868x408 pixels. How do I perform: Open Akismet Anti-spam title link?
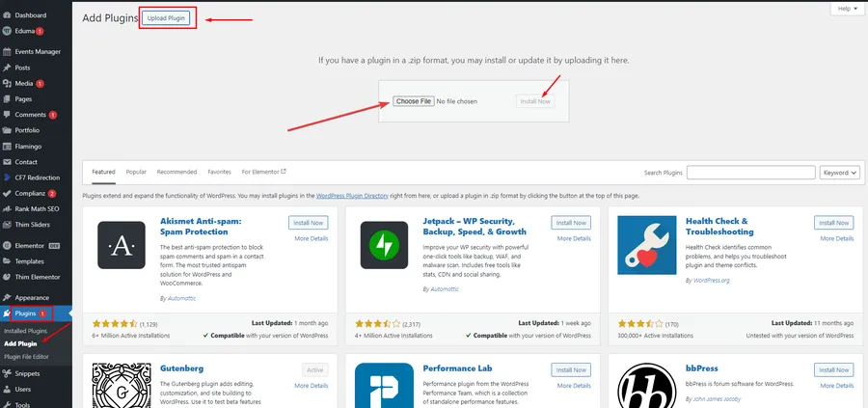[x=201, y=227]
